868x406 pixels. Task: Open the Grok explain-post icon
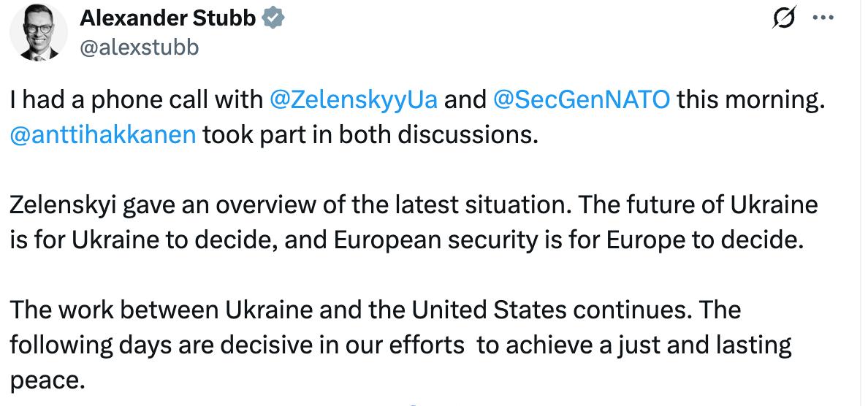pos(785,20)
